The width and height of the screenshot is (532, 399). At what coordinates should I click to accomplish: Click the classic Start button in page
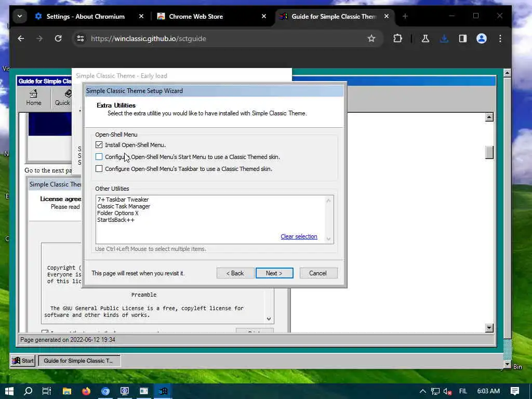tap(23, 361)
